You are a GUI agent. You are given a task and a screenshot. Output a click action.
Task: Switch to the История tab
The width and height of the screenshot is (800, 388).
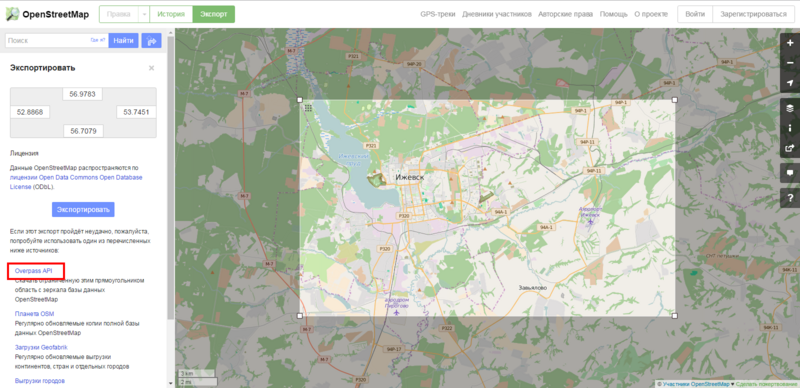click(171, 14)
